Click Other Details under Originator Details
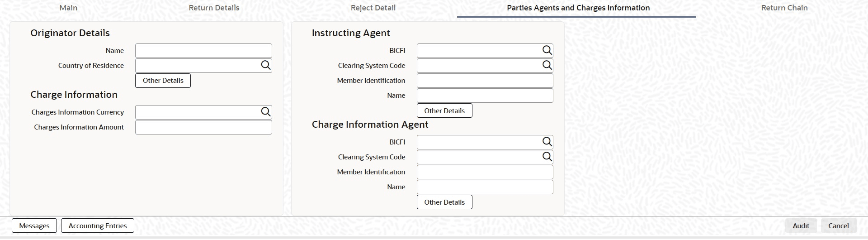Viewport: 868px width, 240px height. tap(163, 81)
